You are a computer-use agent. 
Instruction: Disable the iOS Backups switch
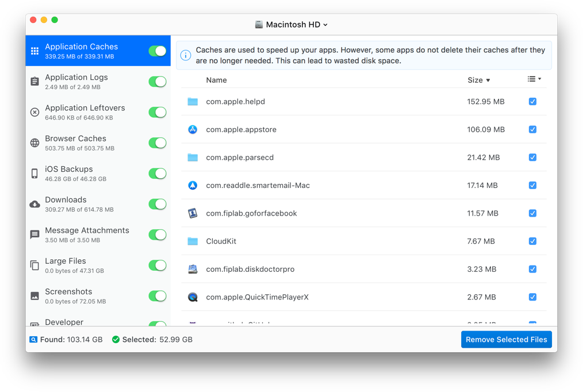click(158, 174)
